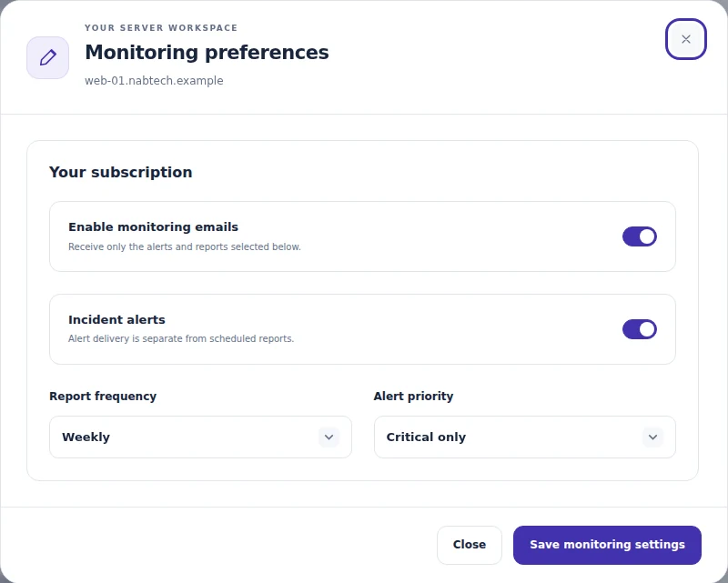Click the Incident alerts label

pyautogui.click(x=116, y=320)
